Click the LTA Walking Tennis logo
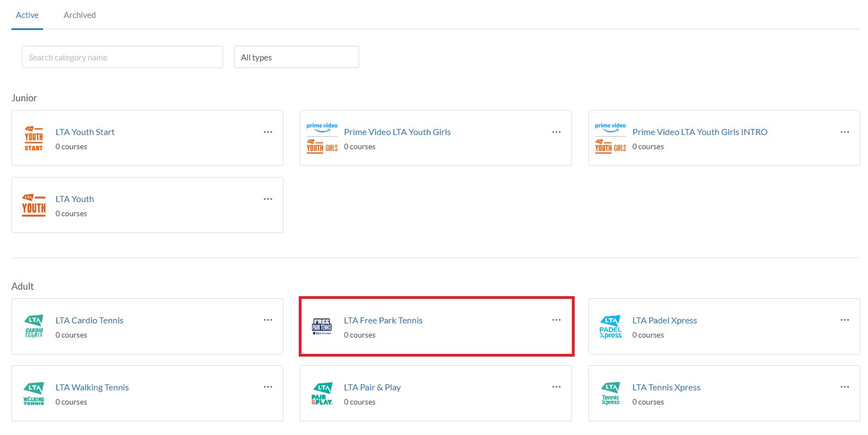Image resolution: width=868 pixels, height=435 pixels. 34,394
